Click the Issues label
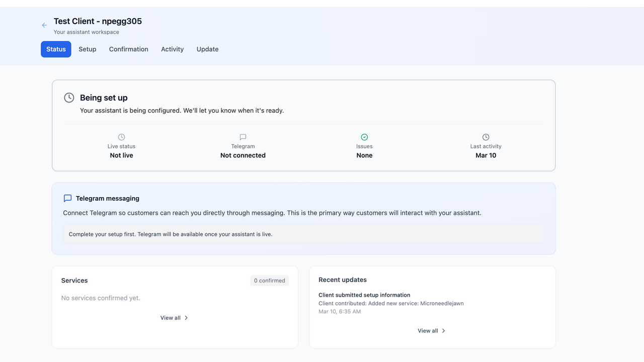 364,146
